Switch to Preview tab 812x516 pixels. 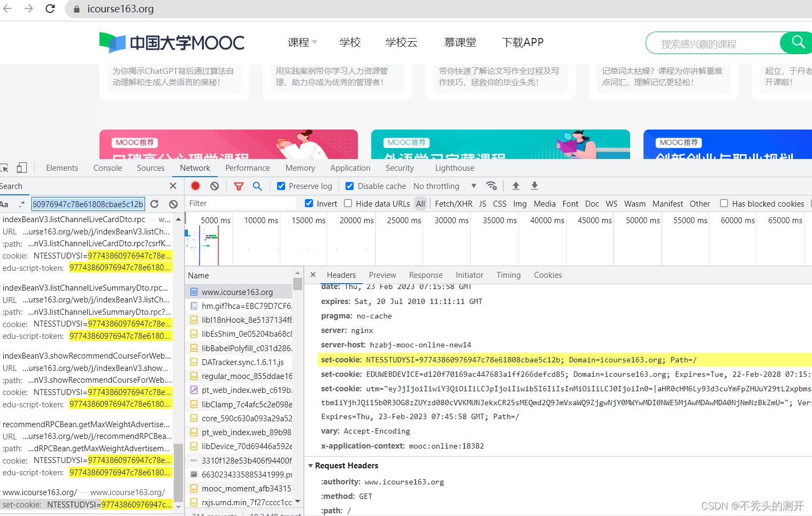[x=382, y=275]
